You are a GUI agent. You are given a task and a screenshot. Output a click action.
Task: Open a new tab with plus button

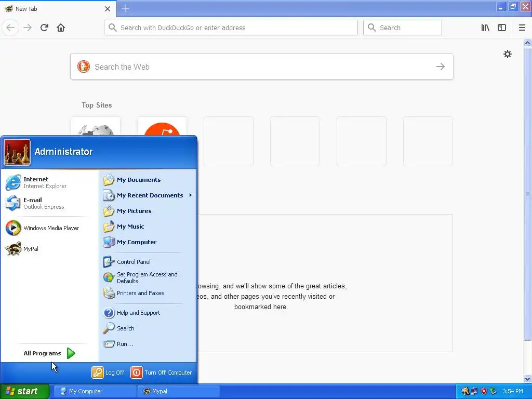pos(125,8)
